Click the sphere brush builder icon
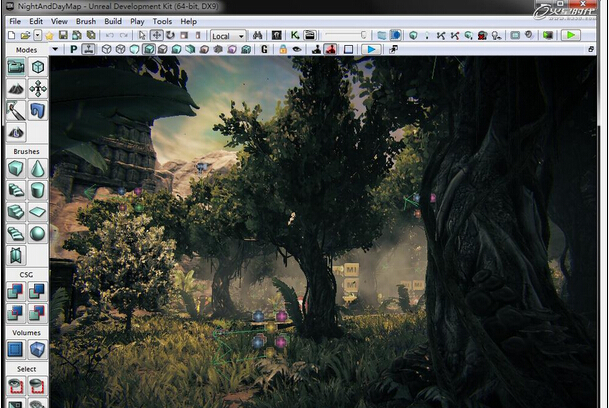 click(38, 234)
